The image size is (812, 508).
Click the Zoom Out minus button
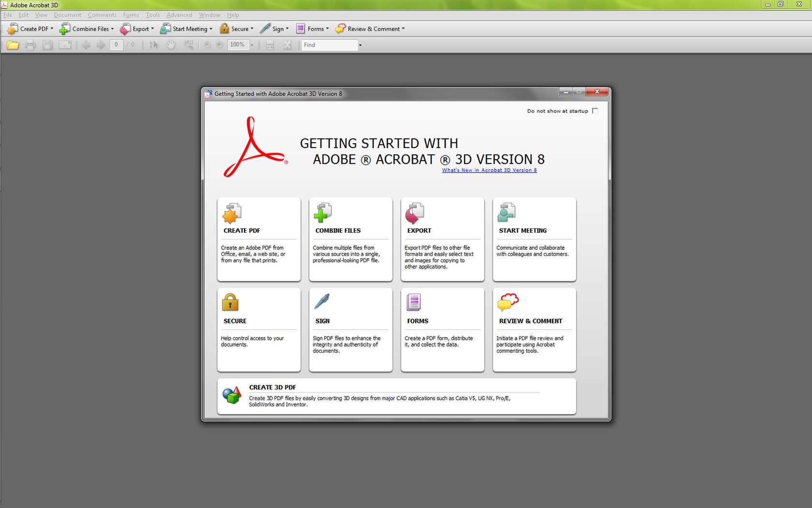pos(207,45)
